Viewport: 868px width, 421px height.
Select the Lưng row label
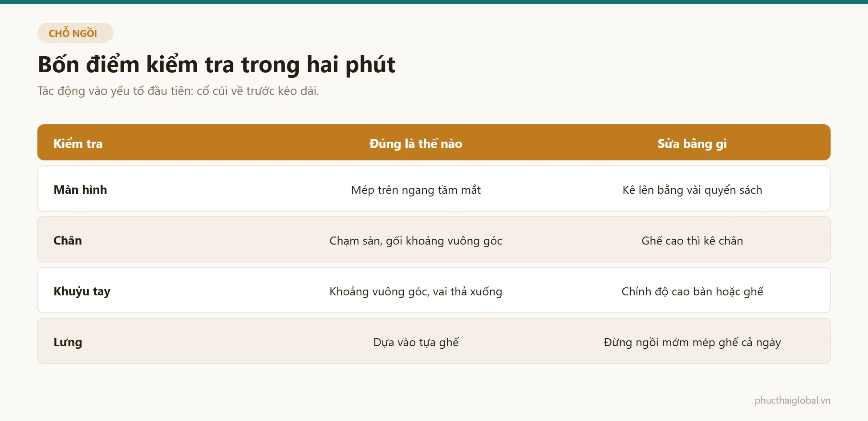pos(68,342)
